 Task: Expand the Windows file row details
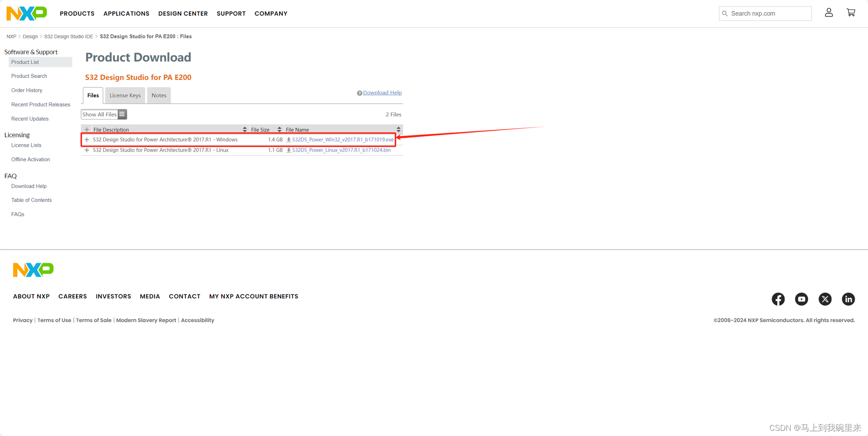pyautogui.click(x=87, y=140)
